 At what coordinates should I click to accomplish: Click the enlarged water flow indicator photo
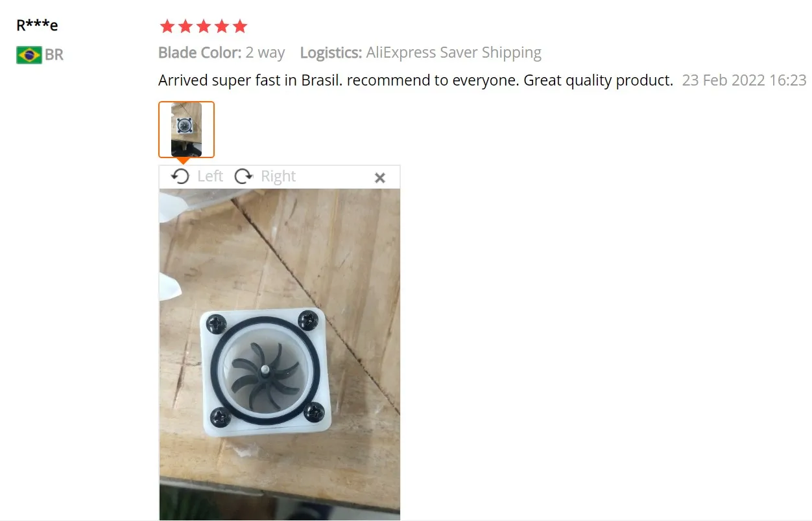tap(280, 354)
